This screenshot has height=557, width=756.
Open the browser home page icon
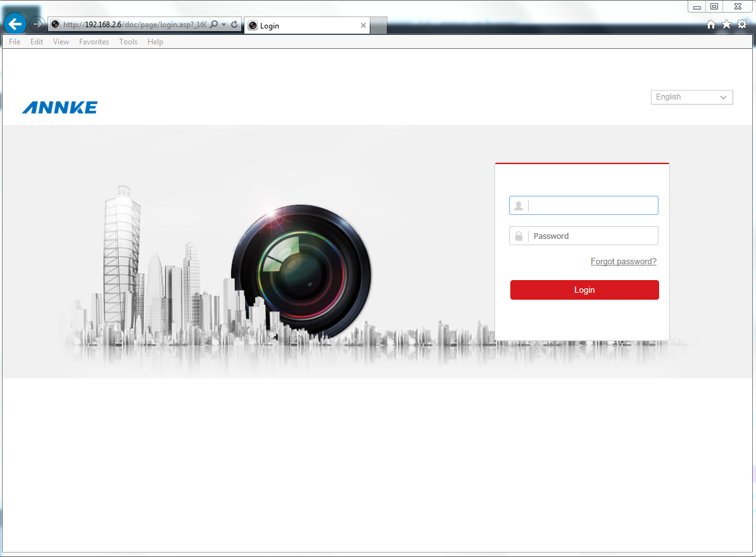click(x=711, y=25)
